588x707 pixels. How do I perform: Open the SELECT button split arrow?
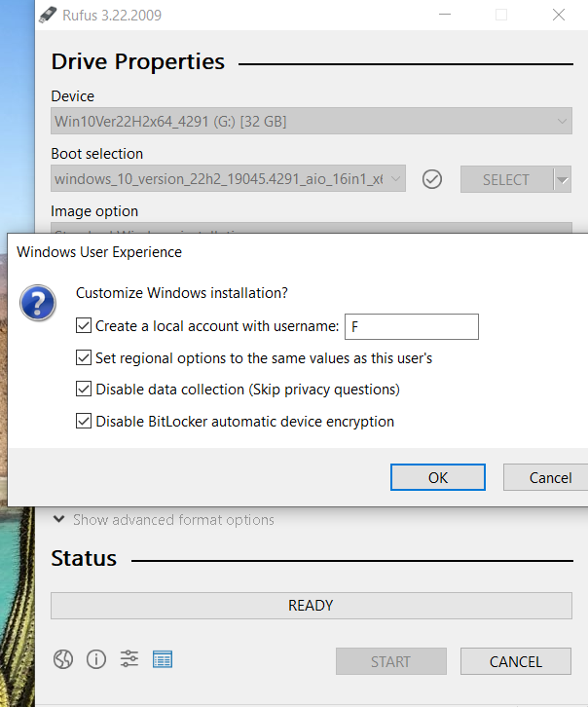(563, 179)
